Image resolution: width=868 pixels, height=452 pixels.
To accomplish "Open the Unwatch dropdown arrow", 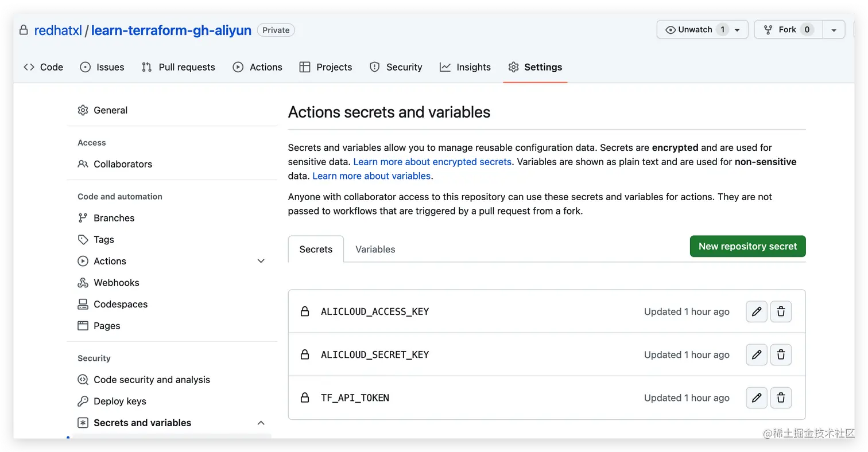I will [738, 30].
